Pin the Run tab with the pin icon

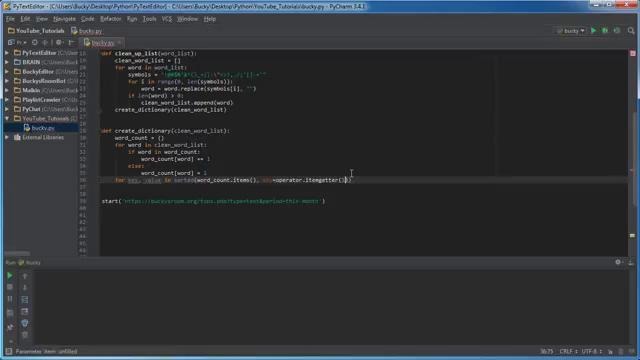[x=10, y=327]
